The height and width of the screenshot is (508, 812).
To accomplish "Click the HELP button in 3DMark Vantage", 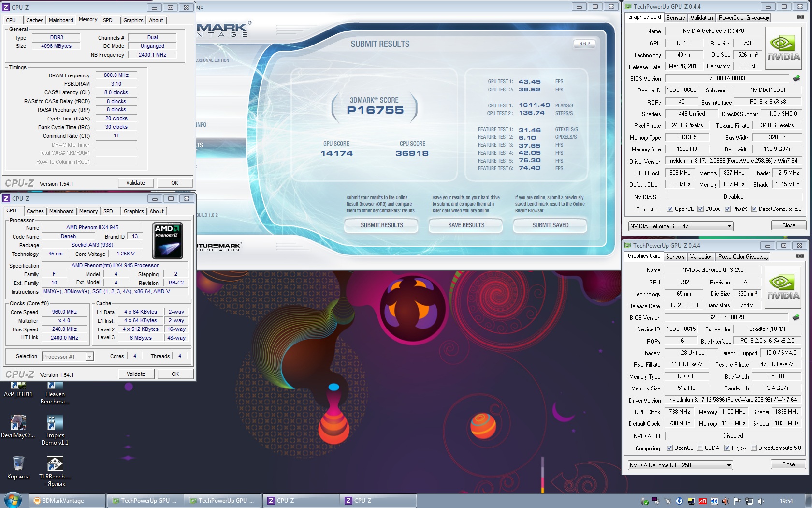I will tap(584, 44).
